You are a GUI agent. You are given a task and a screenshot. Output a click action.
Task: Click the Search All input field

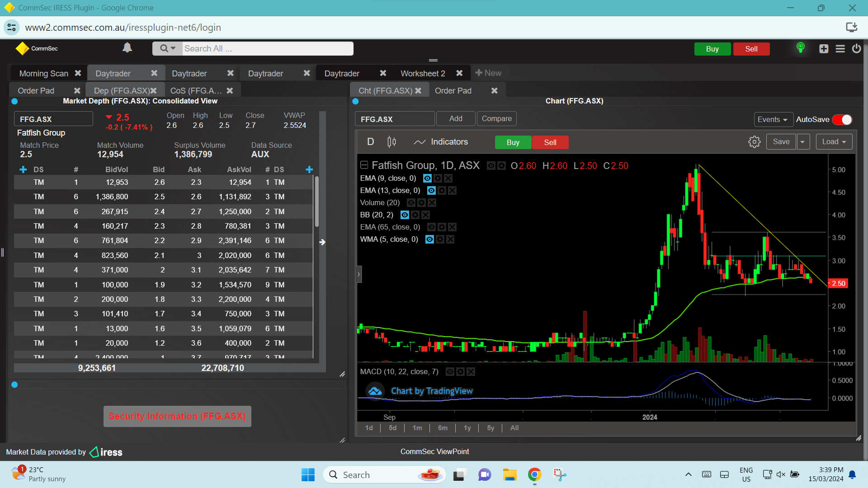268,49
